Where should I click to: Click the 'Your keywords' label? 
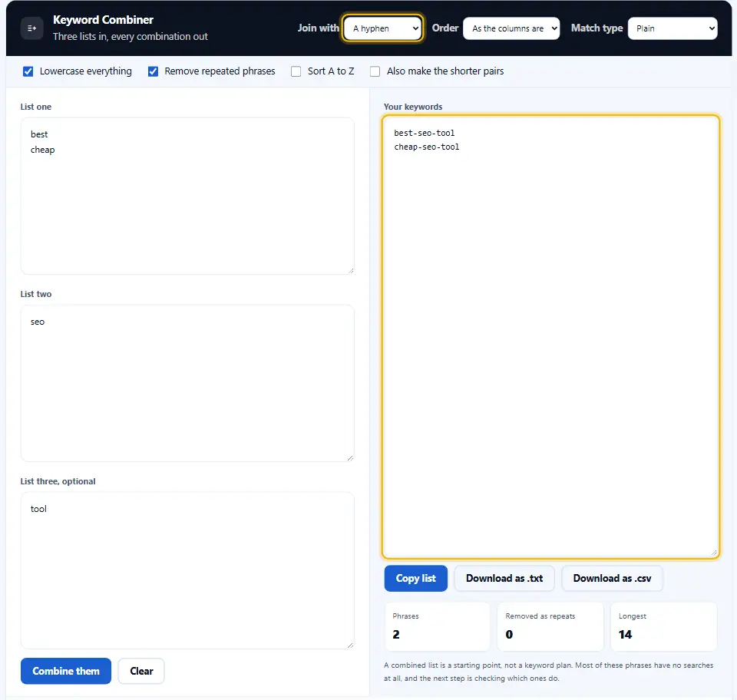[413, 107]
